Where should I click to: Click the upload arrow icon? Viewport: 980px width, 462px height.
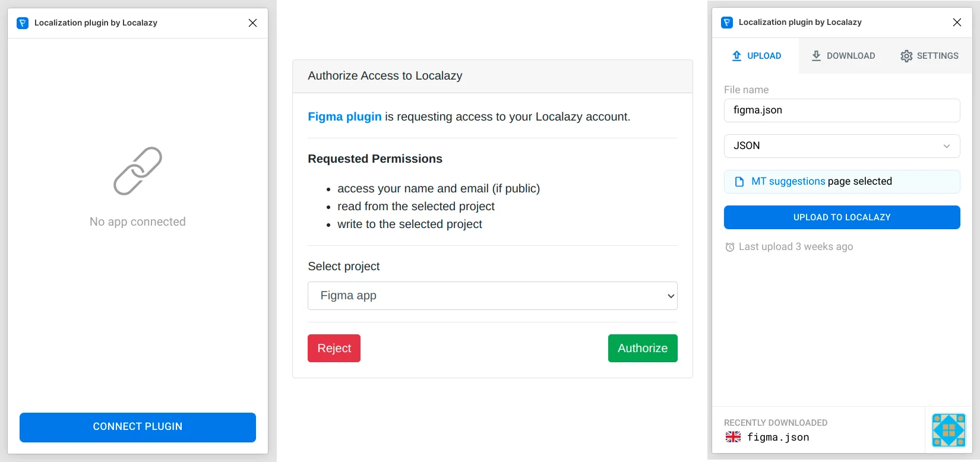tap(736, 56)
